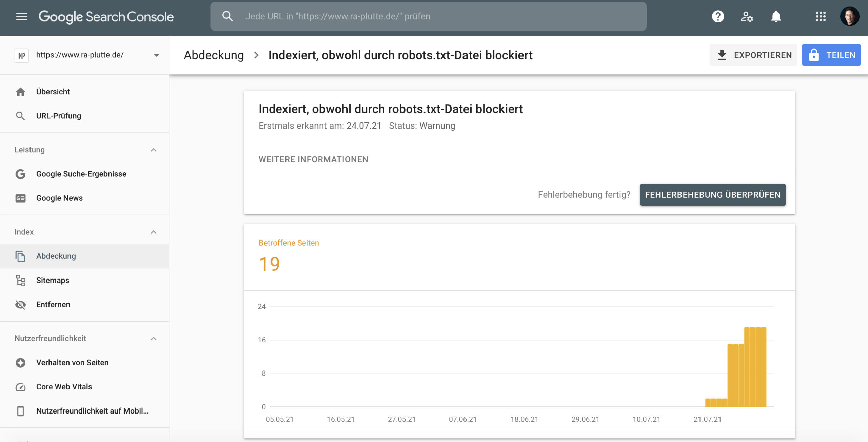Click the help question mark icon

(718, 16)
